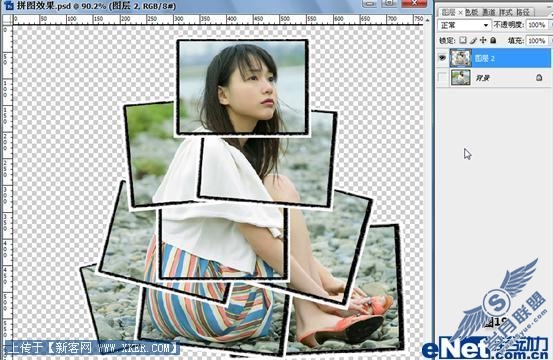Screen dimensions: 553x360
Task: Lock all with the padlock icon beside 锁定
Action: pyautogui.click(x=493, y=40)
